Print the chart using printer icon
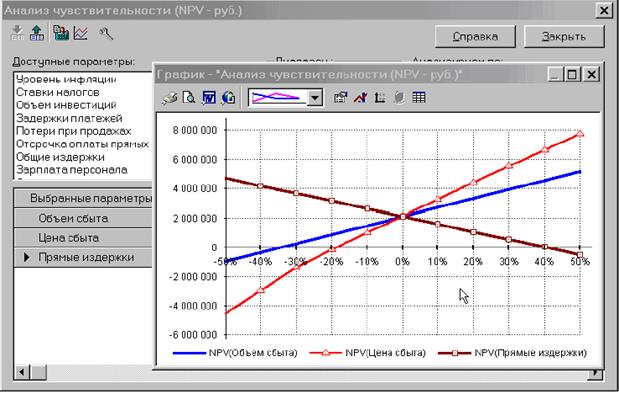 pyautogui.click(x=170, y=98)
